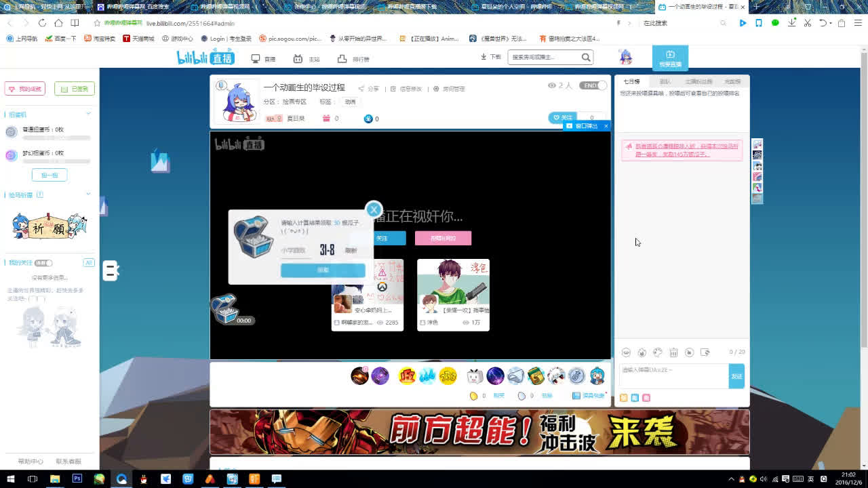Clear chat using the trash can icon
This screenshot has height=488, width=868.
673,352
